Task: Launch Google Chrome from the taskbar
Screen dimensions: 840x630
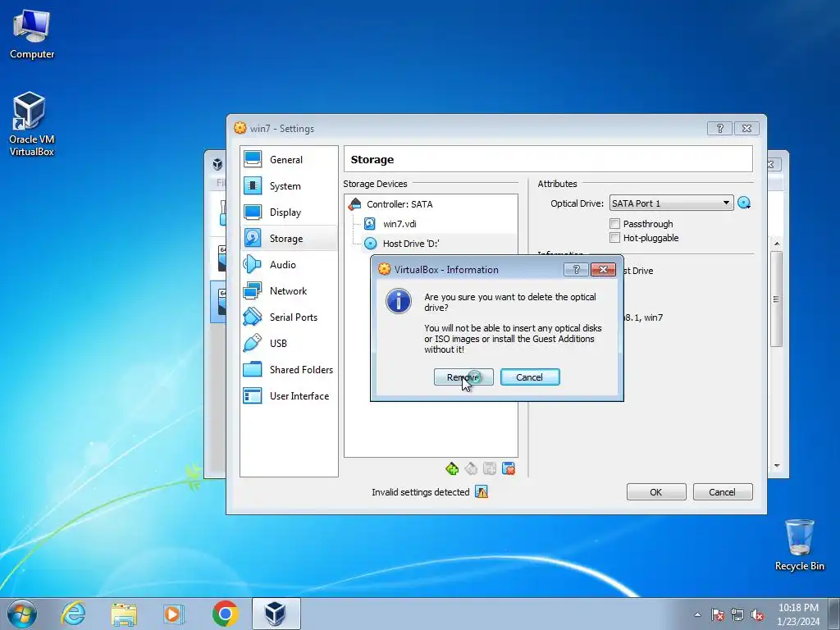Action: click(x=225, y=614)
